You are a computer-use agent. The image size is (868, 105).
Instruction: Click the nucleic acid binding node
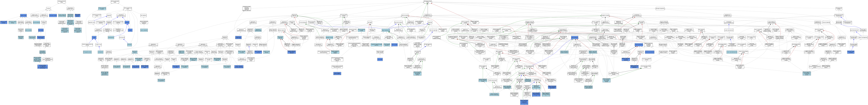44,22
